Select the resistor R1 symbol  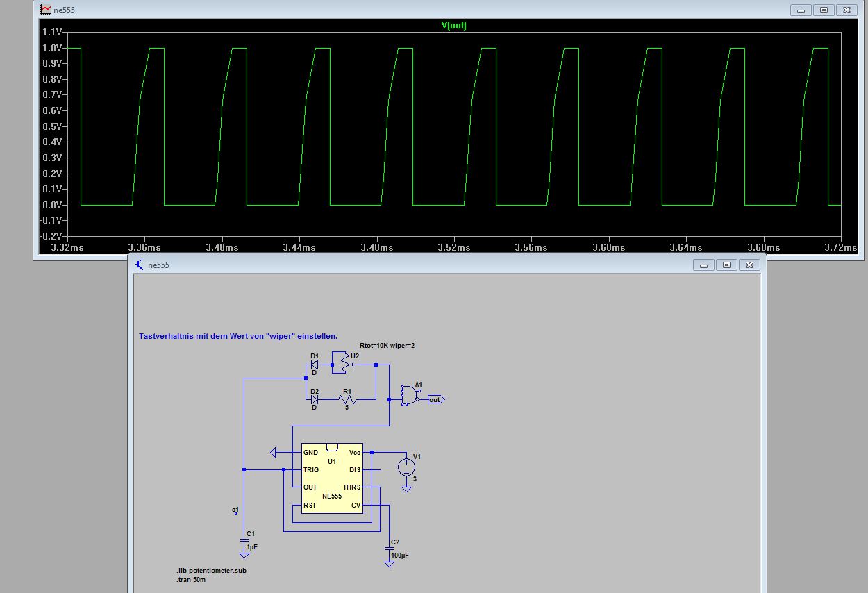[347, 399]
